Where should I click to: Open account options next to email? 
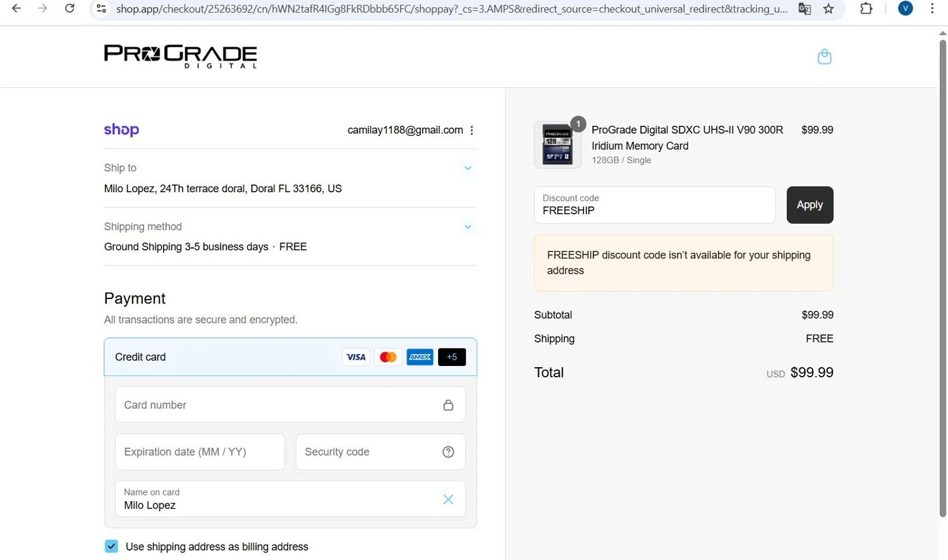point(471,130)
